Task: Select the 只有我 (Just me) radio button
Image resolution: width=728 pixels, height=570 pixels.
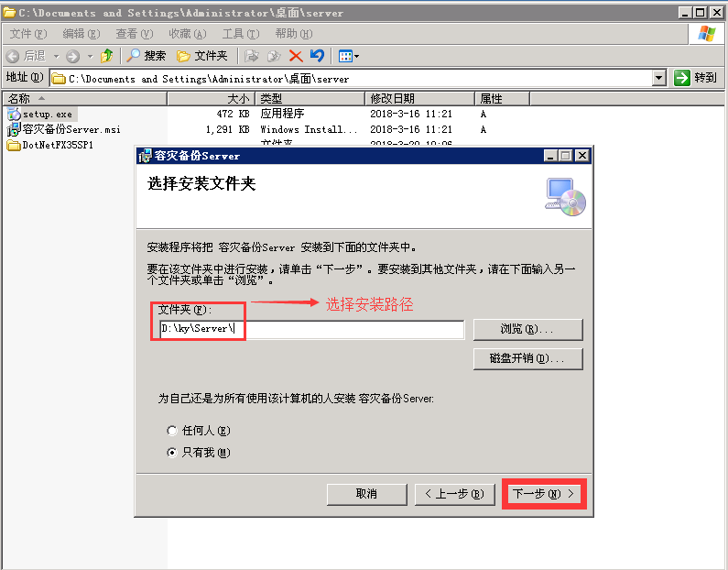Action: click(171, 453)
